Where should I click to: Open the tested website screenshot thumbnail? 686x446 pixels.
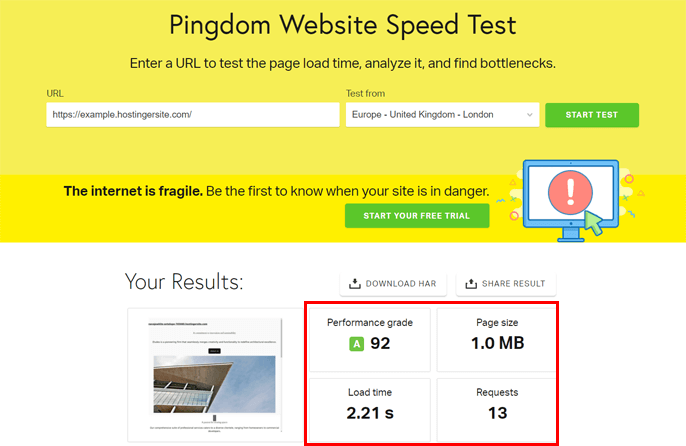point(215,375)
